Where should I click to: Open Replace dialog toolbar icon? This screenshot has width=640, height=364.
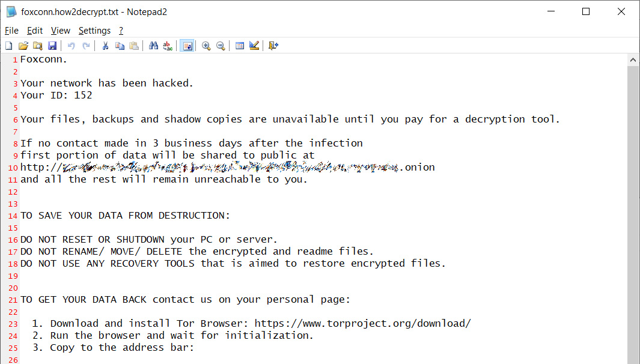168,46
